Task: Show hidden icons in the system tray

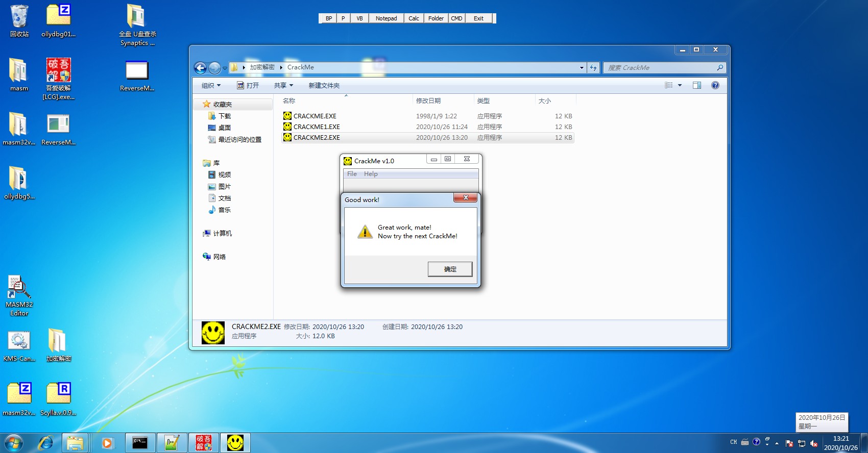Action: [x=777, y=443]
